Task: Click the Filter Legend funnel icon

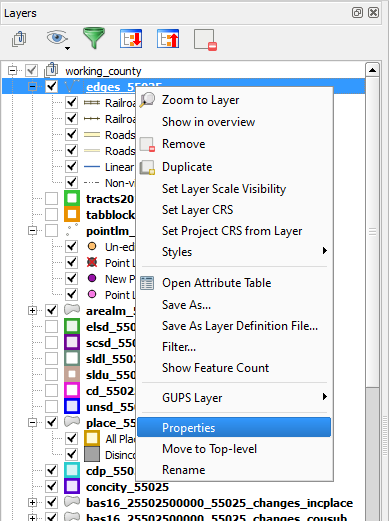Action: click(x=94, y=38)
